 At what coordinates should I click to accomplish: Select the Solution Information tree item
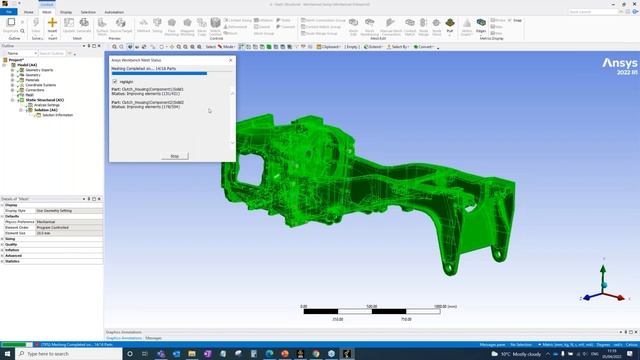point(58,115)
